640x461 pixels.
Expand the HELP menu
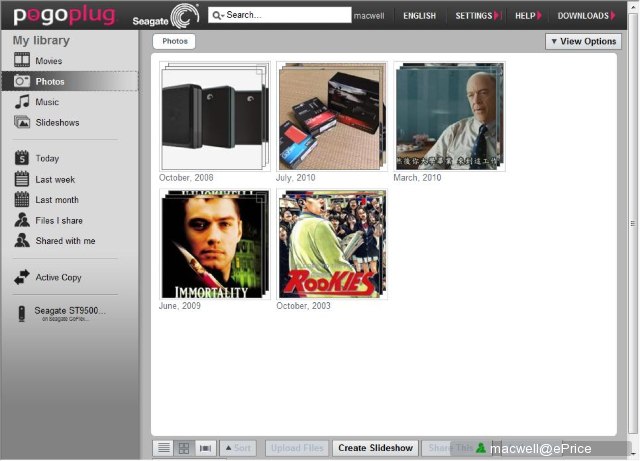click(x=528, y=16)
